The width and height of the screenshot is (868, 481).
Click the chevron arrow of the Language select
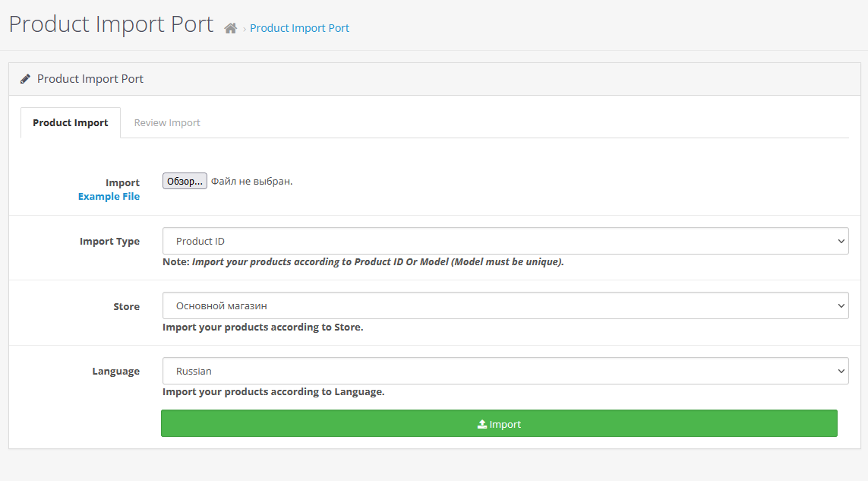tap(841, 372)
